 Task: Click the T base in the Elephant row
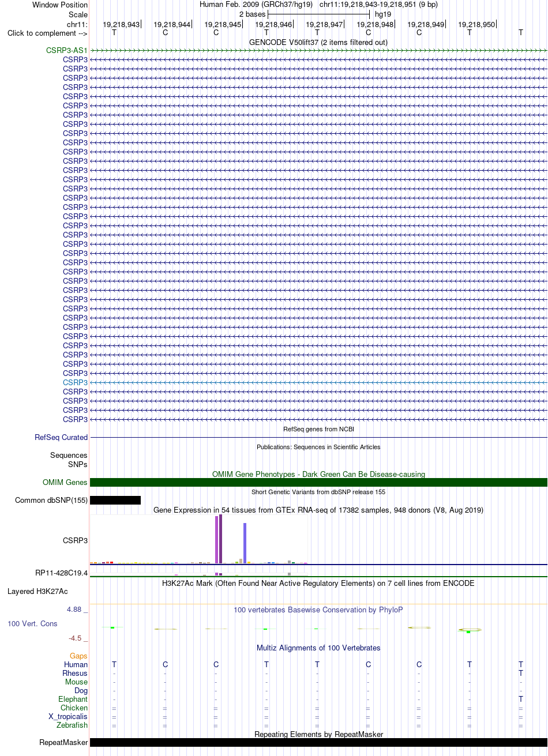point(521,699)
